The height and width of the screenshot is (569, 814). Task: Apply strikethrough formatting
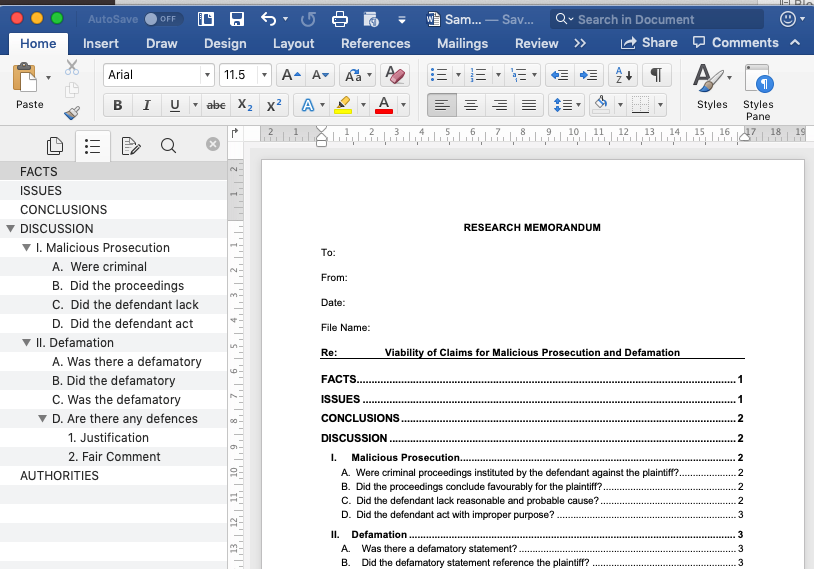pos(216,105)
